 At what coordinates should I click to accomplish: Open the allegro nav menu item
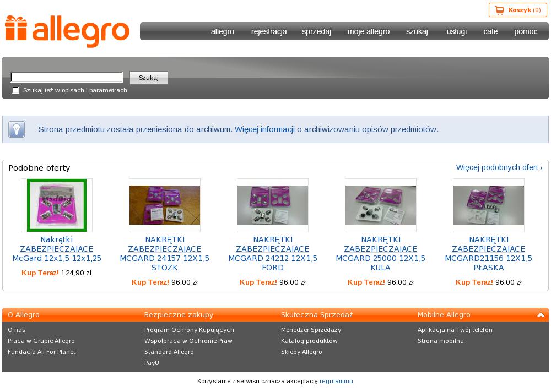[x=223, y=31]
